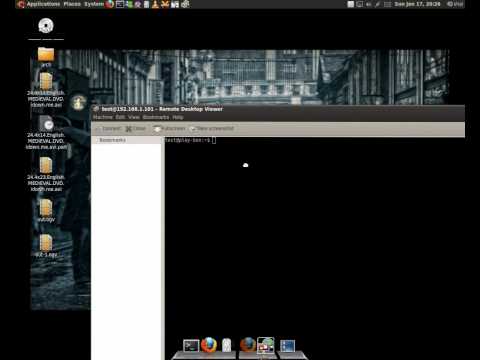The image size is (480, 360).
Task: Select the orange folder icon on desktop
Action: tap(46, 54)
